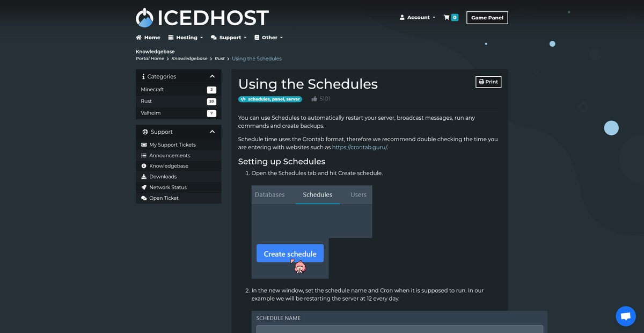The height and width of the screenshot is (333, 644).
Task: Open Network Status page
Action: (178, 187)
